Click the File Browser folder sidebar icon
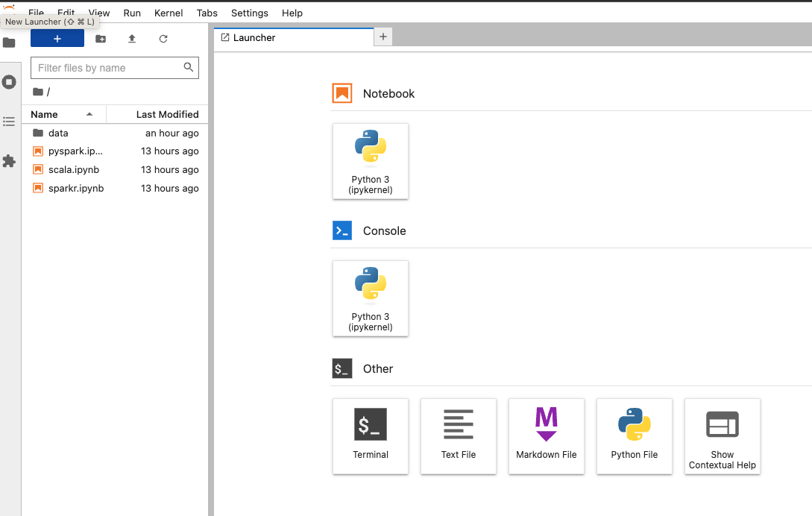This screenshot has height=516, width=812. 10,43
